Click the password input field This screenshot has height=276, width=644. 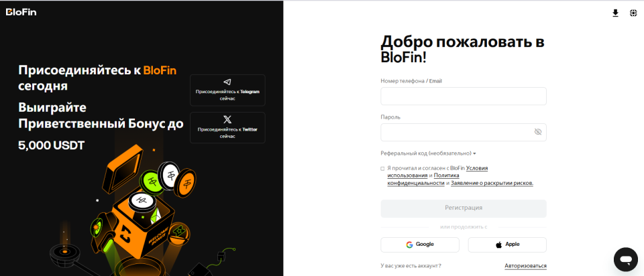tap(456, 132)
